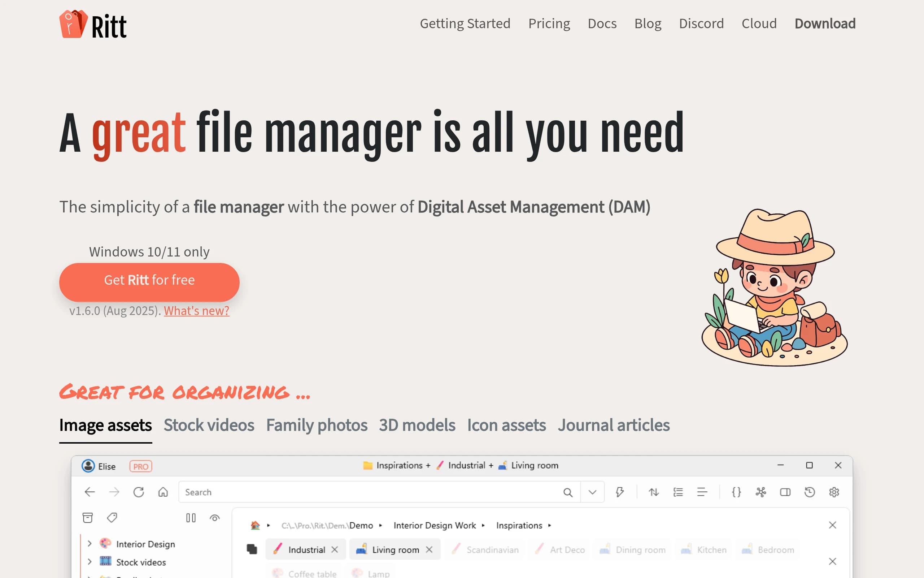The image size is (924, 578).
Task: Click the curly braces icon
Action: tap(737, 492)
